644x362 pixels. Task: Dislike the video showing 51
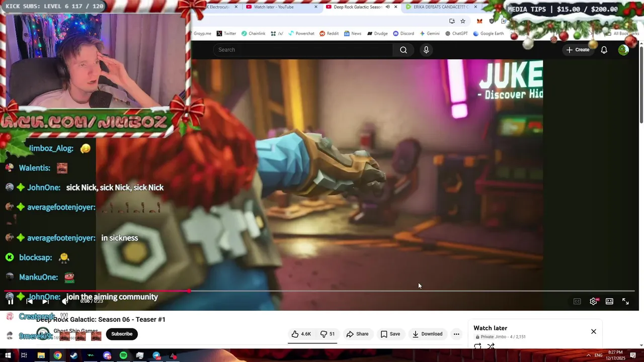[x=328, y=334]
